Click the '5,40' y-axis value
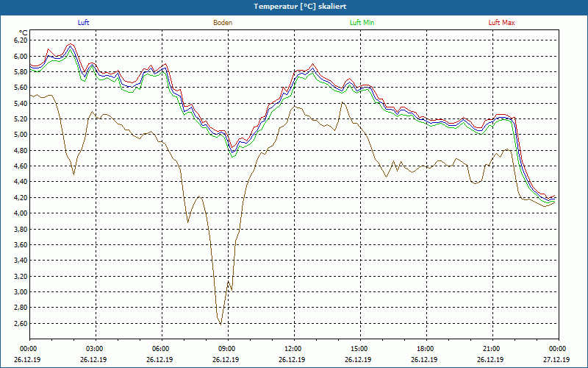This screenshot has width=588, height=368. [21, 103]
